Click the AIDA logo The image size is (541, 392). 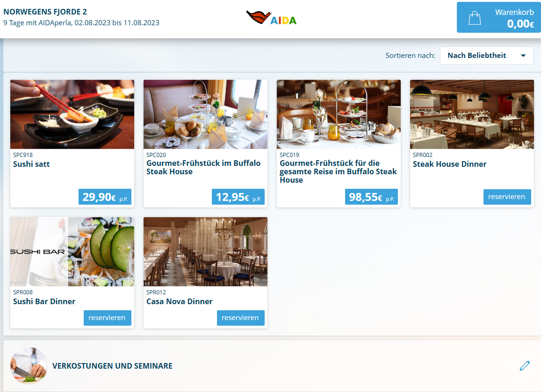pos(271,18)
